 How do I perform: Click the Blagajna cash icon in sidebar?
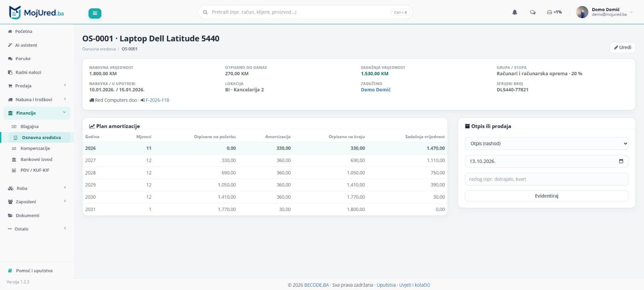tap(14, 127)
